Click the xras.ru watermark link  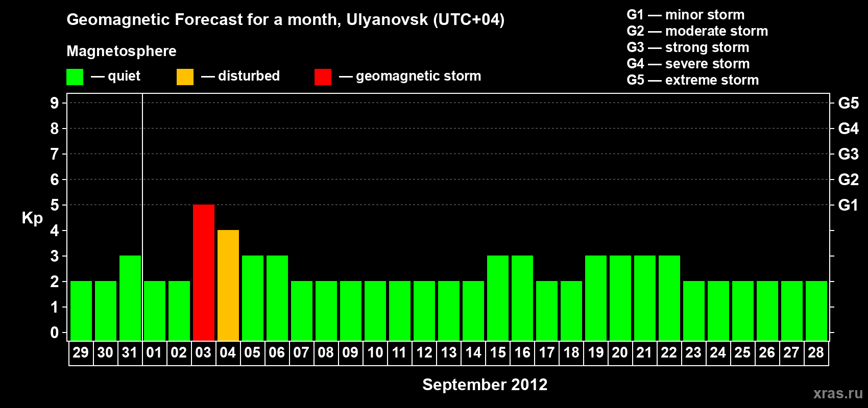(838, 393)
